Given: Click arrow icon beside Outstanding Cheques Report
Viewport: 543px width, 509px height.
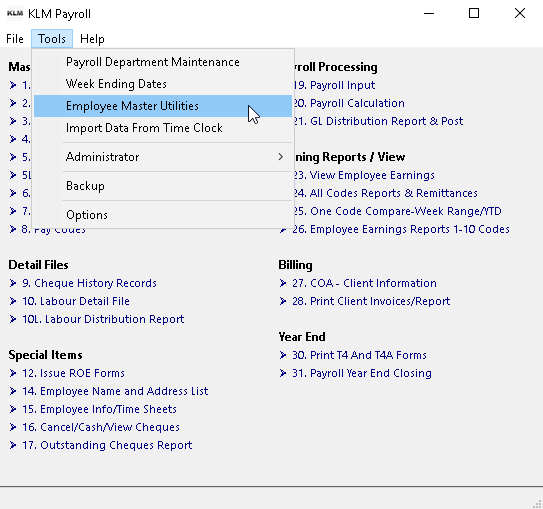Looking at the screenshot, I should pos(13,445).
